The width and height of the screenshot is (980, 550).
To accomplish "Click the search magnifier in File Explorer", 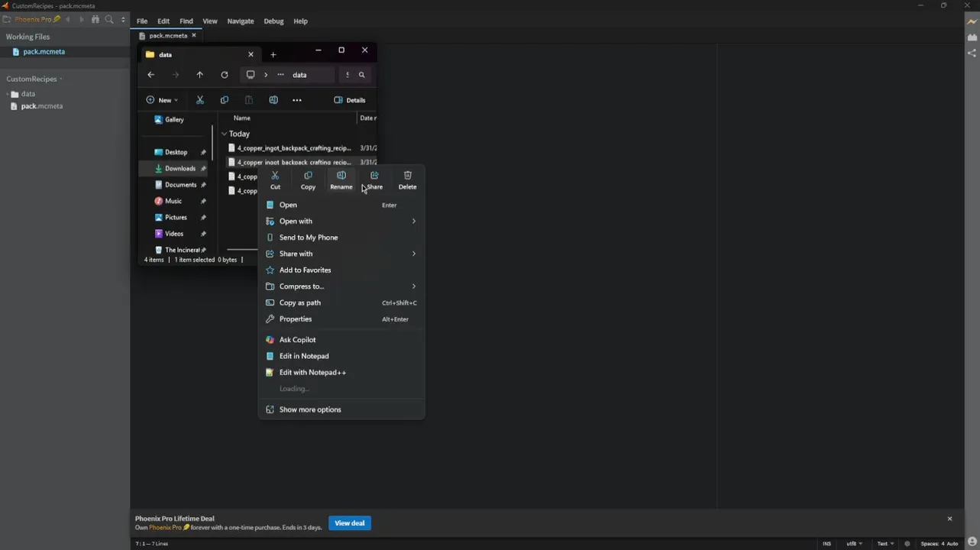I will pyautogui.click(x=362, y=75).
